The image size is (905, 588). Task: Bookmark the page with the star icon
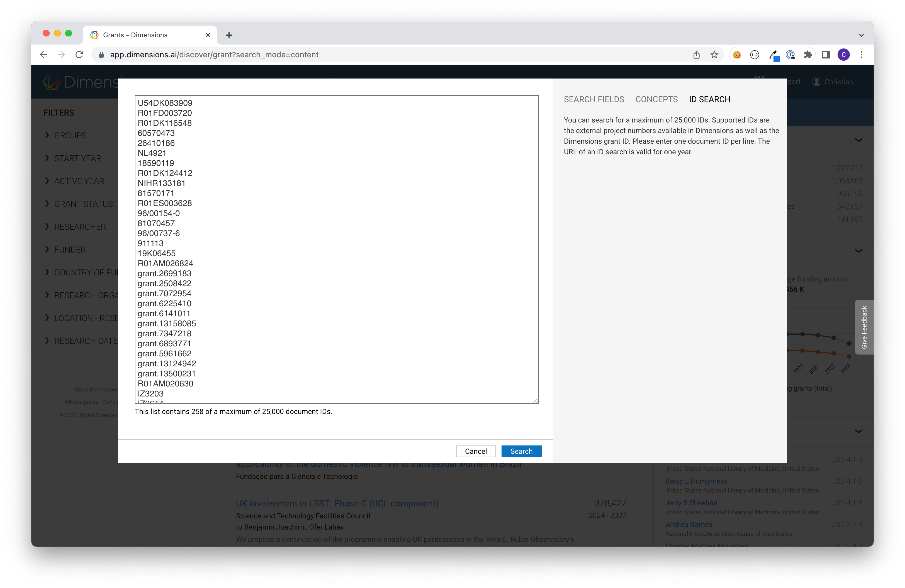point(714,55)
